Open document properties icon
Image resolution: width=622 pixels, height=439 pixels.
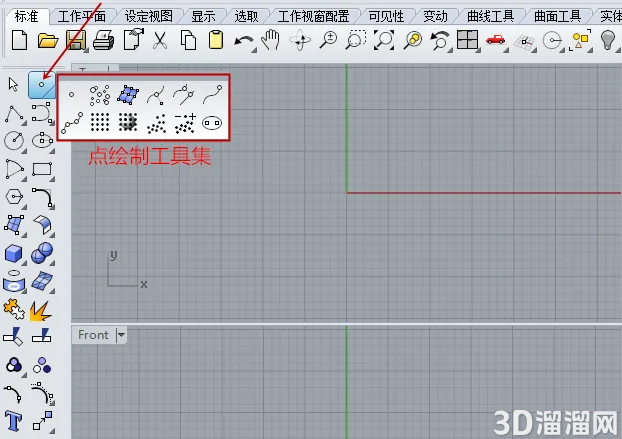[133, 39]
